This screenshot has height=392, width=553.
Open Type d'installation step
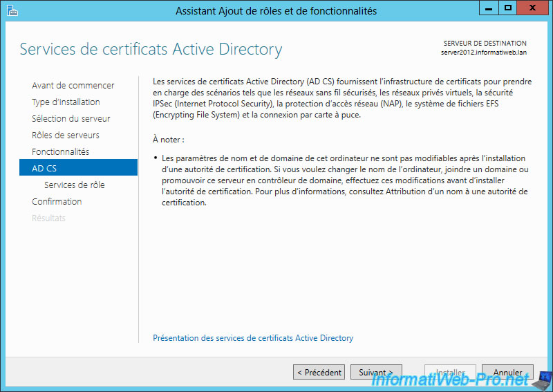pos(66,102)
